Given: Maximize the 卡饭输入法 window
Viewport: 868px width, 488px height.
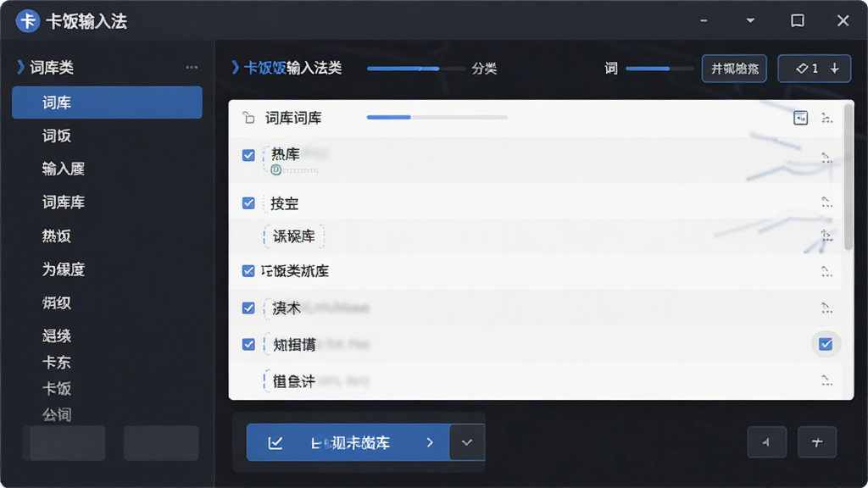Looking at the screenshot, I should click(797, 21).
